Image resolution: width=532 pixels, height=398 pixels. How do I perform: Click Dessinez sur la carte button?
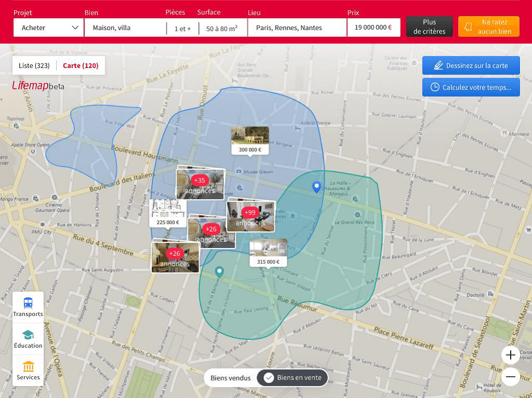click(x=471, y=65)
